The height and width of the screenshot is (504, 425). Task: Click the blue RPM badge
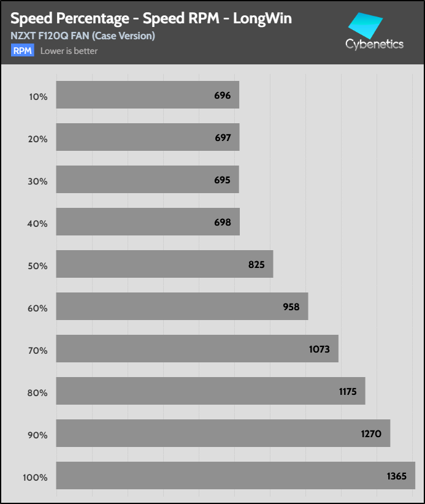(x=22, y=51)
